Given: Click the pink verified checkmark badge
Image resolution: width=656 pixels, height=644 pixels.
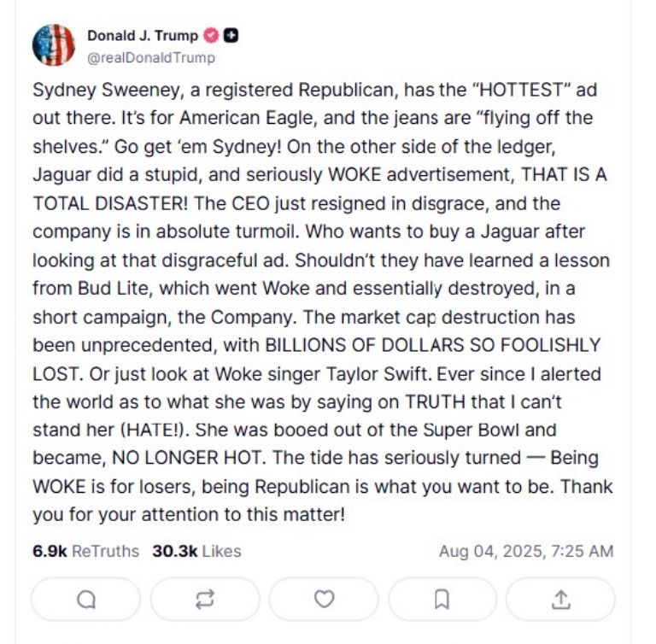Looking at the screenshot, I should point(212,36).
